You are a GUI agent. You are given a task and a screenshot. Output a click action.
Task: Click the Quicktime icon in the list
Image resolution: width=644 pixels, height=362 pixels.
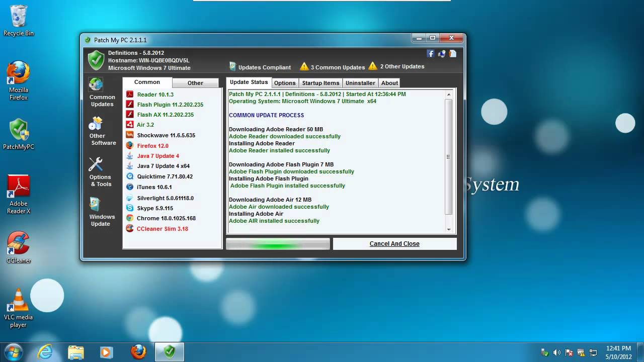130,176
